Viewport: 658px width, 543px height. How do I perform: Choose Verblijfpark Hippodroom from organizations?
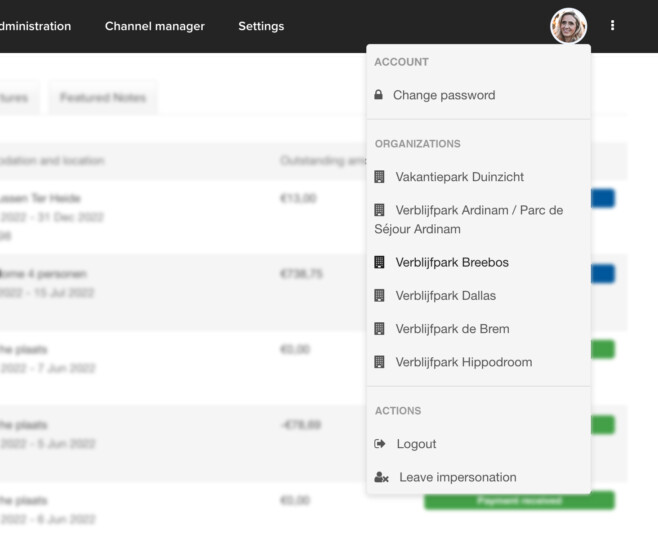coord(463,362)
